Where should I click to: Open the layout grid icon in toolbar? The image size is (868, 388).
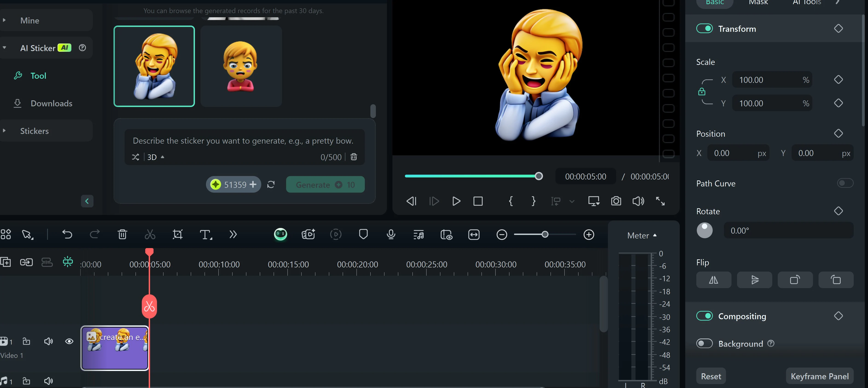click(x=5, y=235)
